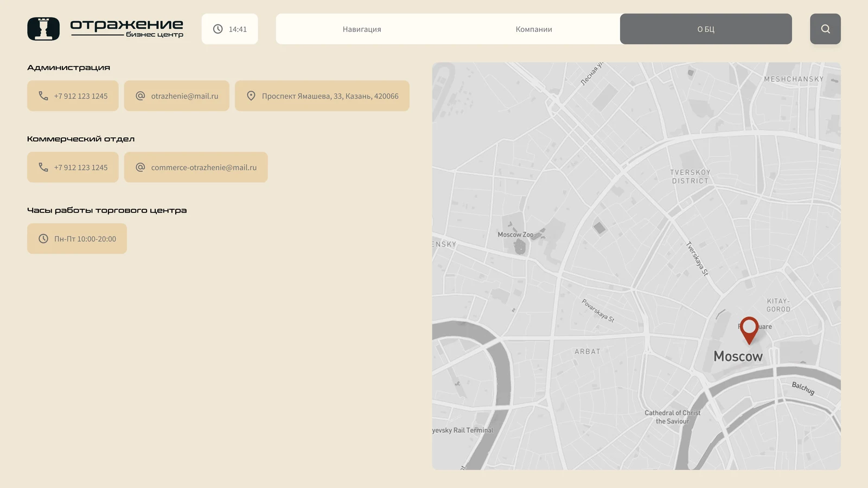Image resolution: width=868 pixels, height=488 pixels.
Task: Click the ARBAT label on the map
Action: (x=588, y=351)
